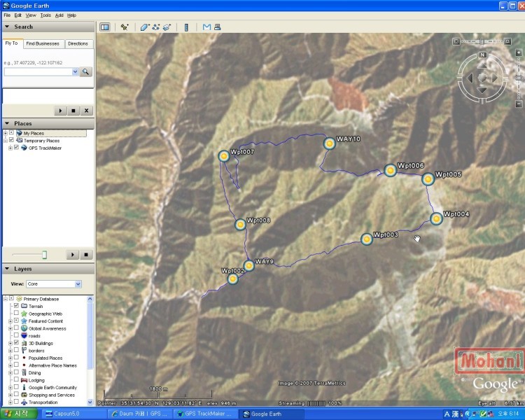
Task: Open the Layers View dropdown
Action: [54, 284]
